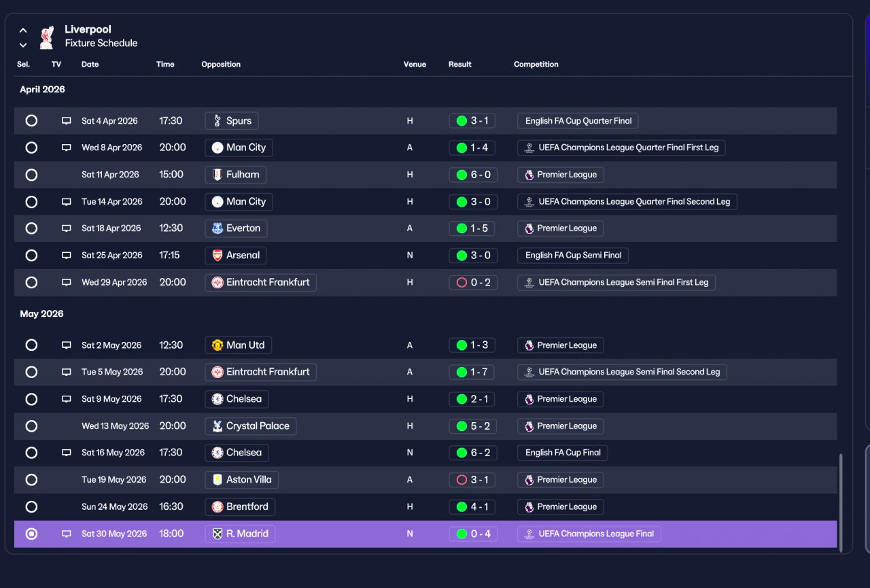This screenshot has width=870, height=588.
Task: Sort by the Opposition column header
Action: pyautogui.click(x=221, y=65)
